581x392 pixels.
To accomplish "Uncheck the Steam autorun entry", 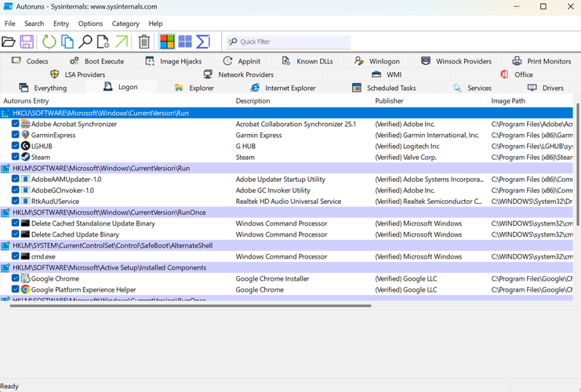I will (x=16, y=157).
